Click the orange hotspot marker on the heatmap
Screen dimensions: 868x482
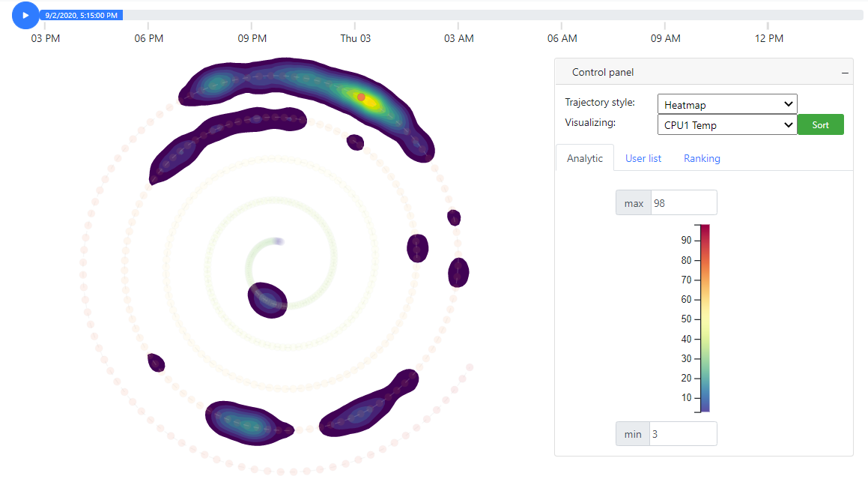click(360, 97)
